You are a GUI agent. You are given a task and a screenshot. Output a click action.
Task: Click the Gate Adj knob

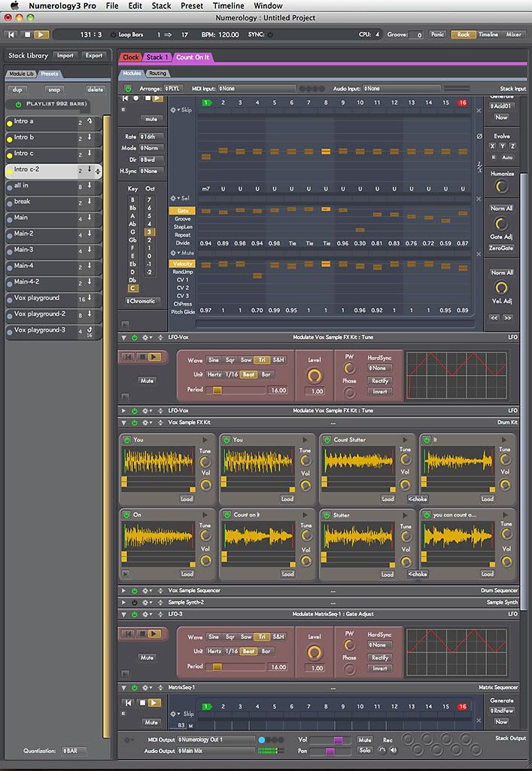(x=501, y=224)
